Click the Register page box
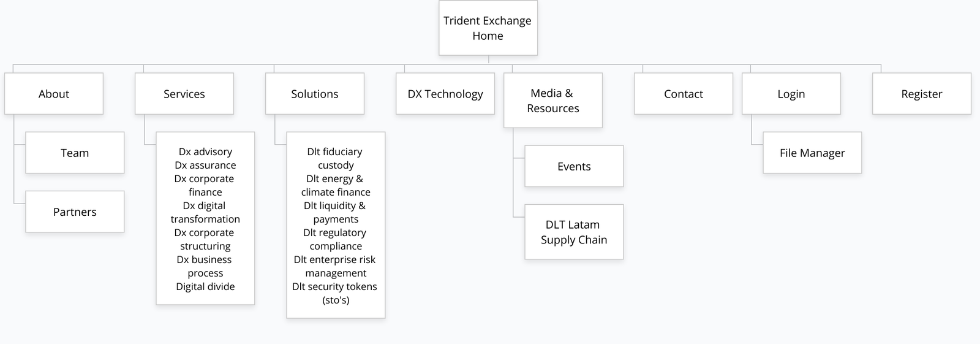Viewport: 980px width, 344px height. click(921, 94)
